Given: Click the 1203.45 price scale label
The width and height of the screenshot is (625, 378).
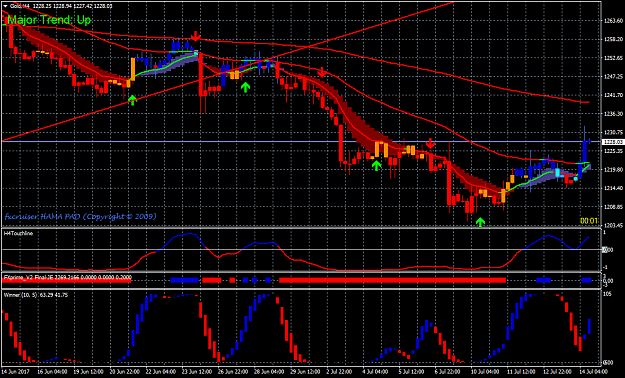Looking at the screenshot, I should [613, 225].
